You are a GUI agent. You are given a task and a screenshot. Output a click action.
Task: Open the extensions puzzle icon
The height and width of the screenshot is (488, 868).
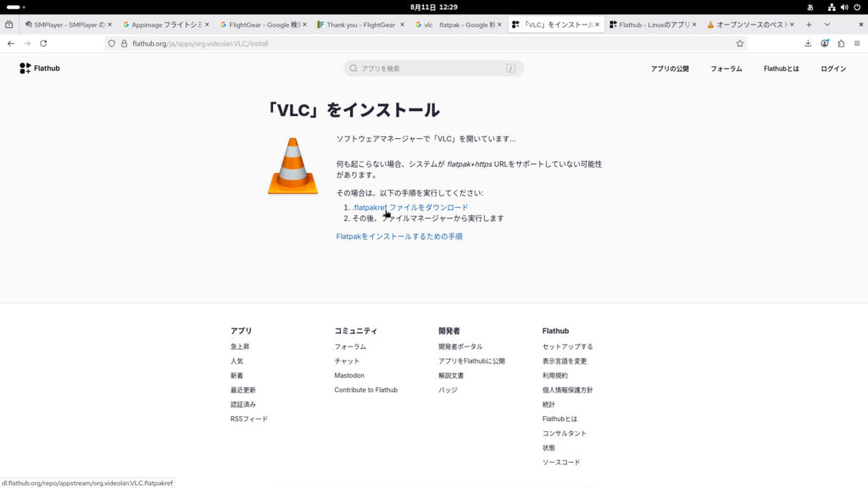click(841, 43)
